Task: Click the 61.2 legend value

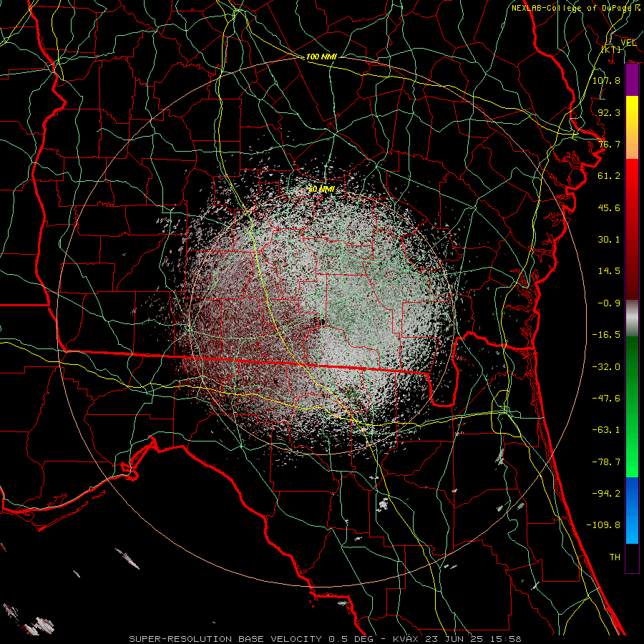Action: tap(609, 176)
